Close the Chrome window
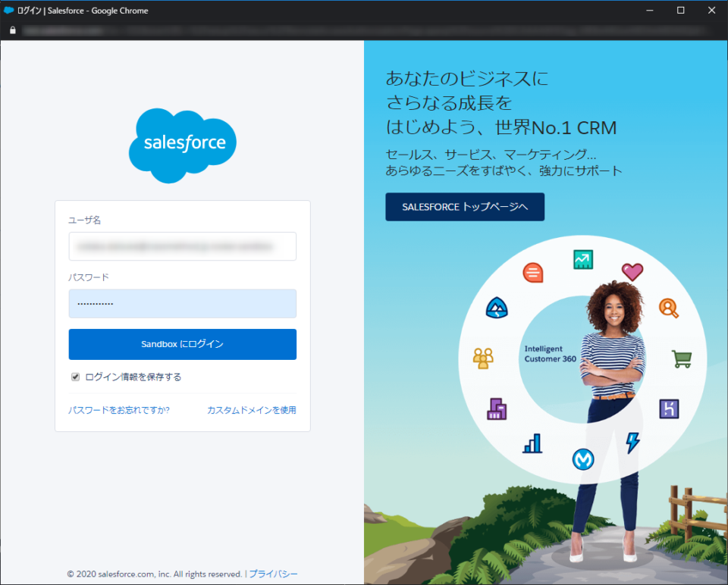The image size is (728, 585). 711,10
